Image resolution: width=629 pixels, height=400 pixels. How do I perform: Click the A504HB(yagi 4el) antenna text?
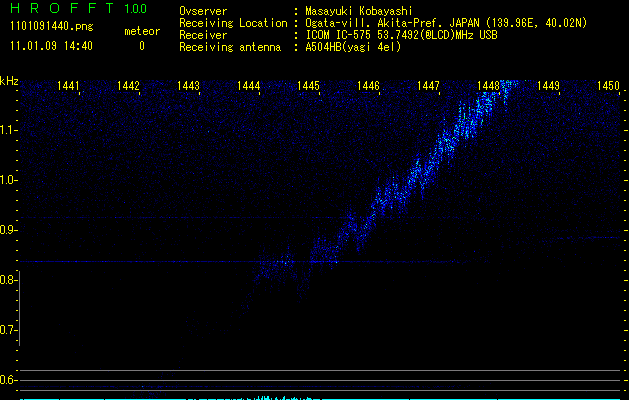click(353, 47)
